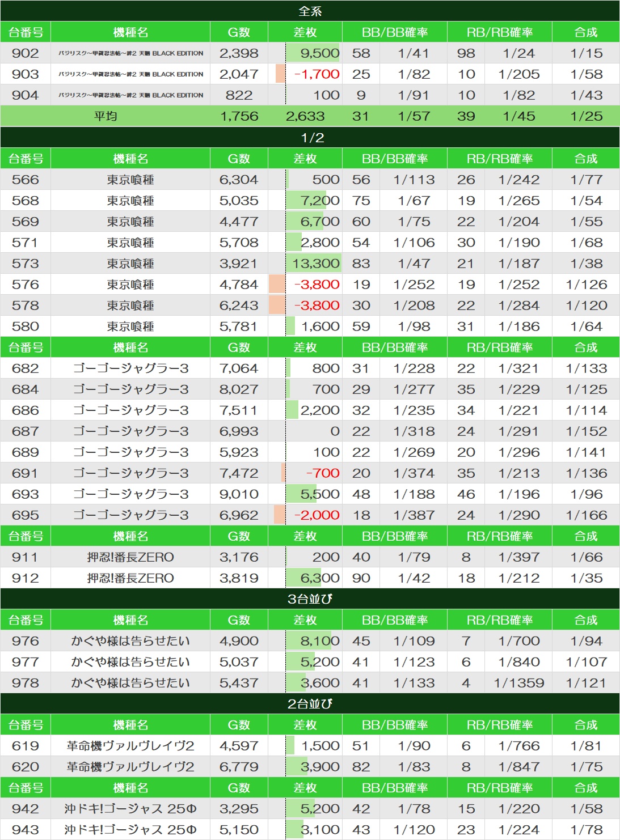Click machine number 903 cell
The image size is (620, 840).
pos(26,74)
